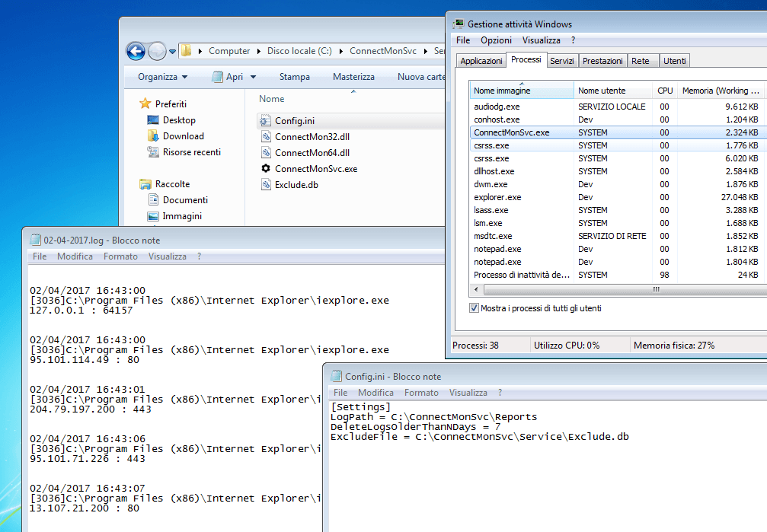
Task: Toggle 'Mostra i processi di tutti gli utenti' checkbox
Action: click(474, 308)
